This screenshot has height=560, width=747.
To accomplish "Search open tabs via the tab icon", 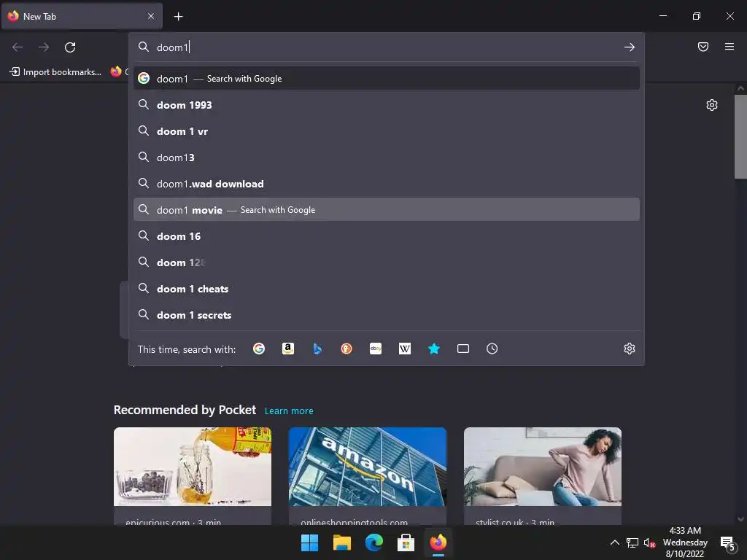I will coord(463,349).
